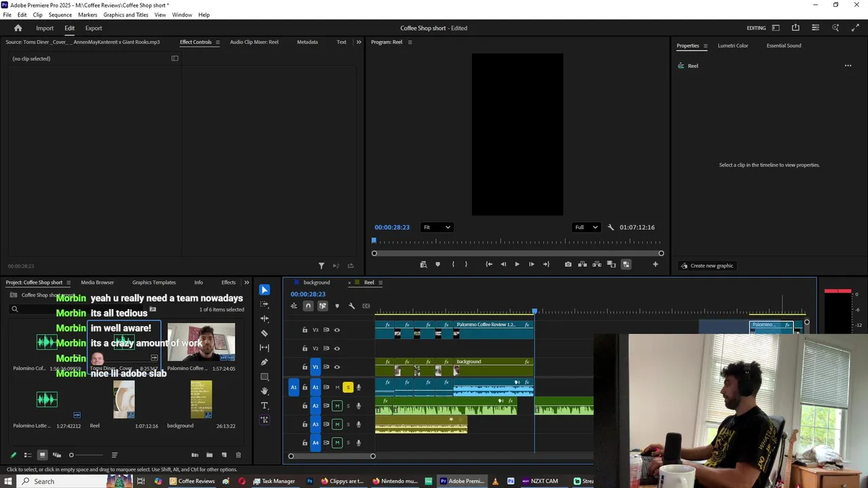Select the Razor tool

coord(264,333)
